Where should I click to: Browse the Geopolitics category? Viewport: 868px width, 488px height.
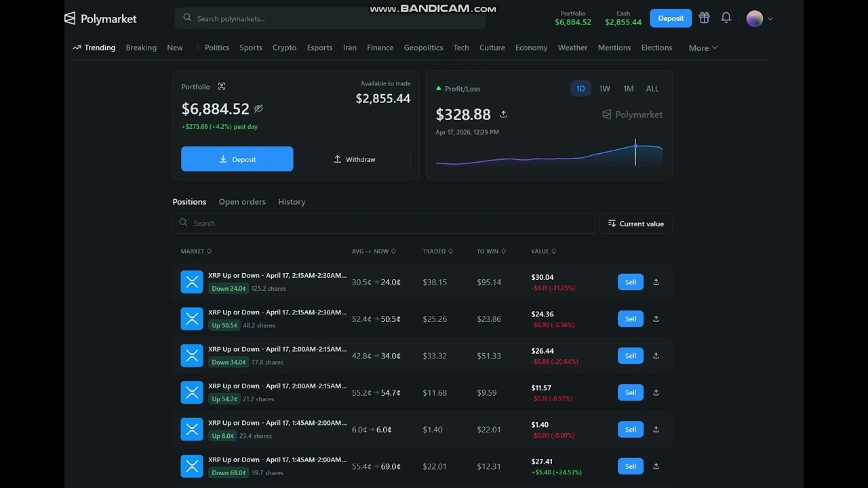[x=423, y=47]
